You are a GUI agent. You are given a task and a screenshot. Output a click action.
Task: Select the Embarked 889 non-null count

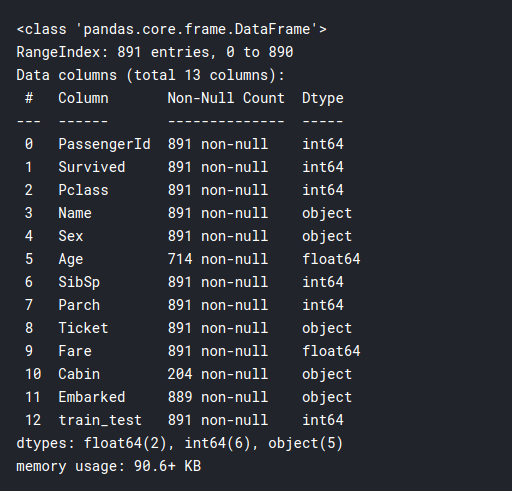[x=218, y=397]
